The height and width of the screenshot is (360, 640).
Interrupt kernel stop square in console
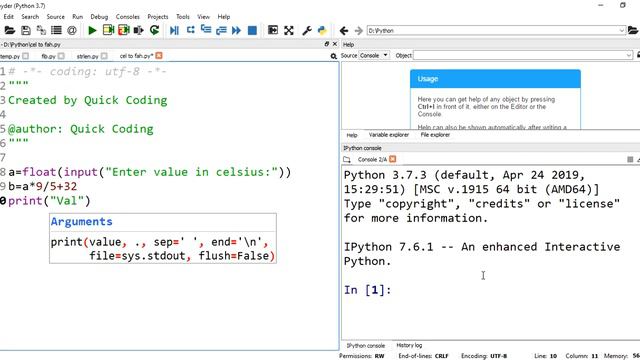point(630,159)
